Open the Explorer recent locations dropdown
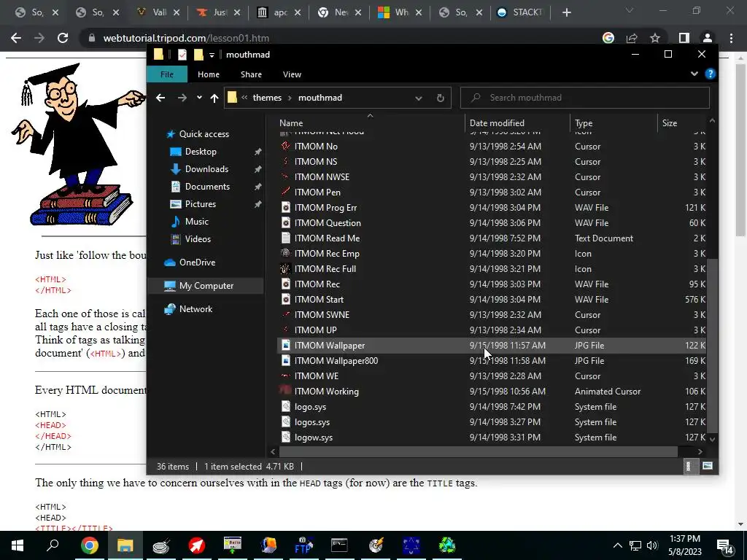Screen dimensions: 747x560 pos(199,98)
